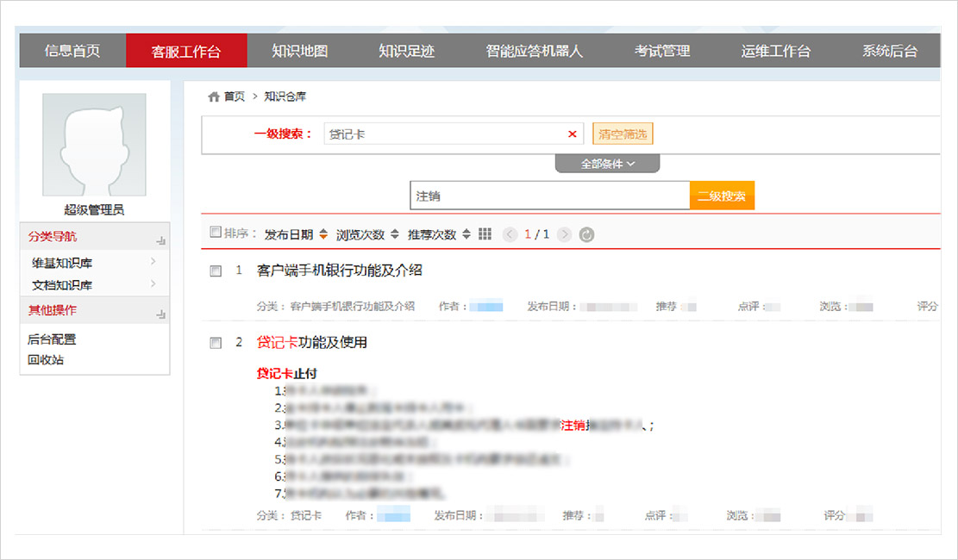Go to previous results page arrow
958x560 pixels.
click(510, 234)
